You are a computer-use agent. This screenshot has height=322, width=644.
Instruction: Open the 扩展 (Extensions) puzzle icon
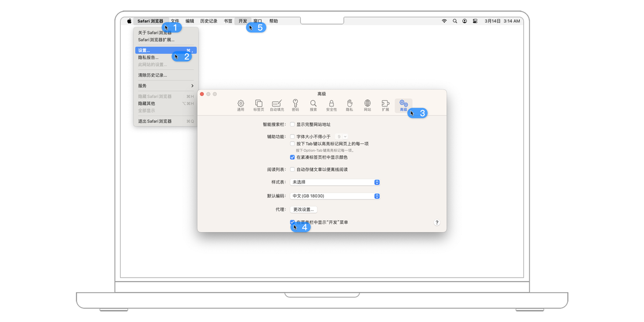(385, 105)
